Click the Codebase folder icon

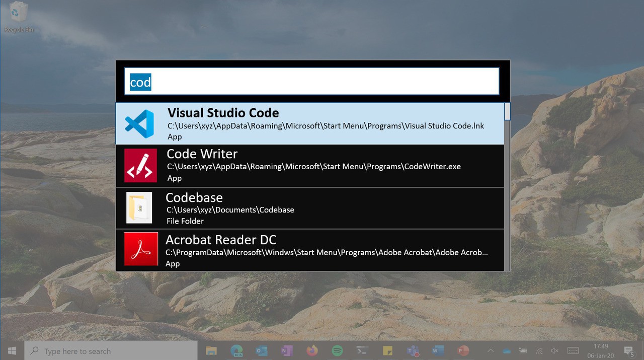tap(139, 208)
